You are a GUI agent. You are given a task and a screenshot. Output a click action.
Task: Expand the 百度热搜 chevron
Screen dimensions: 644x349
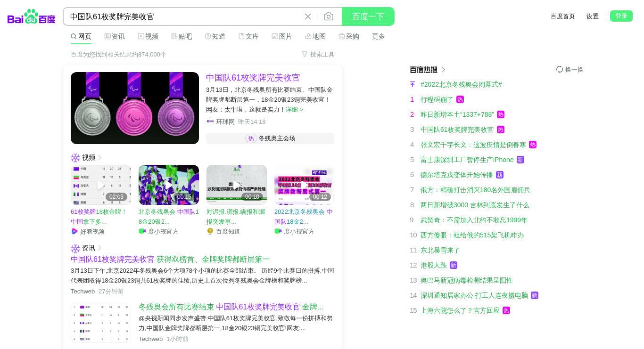pos(444,70)
